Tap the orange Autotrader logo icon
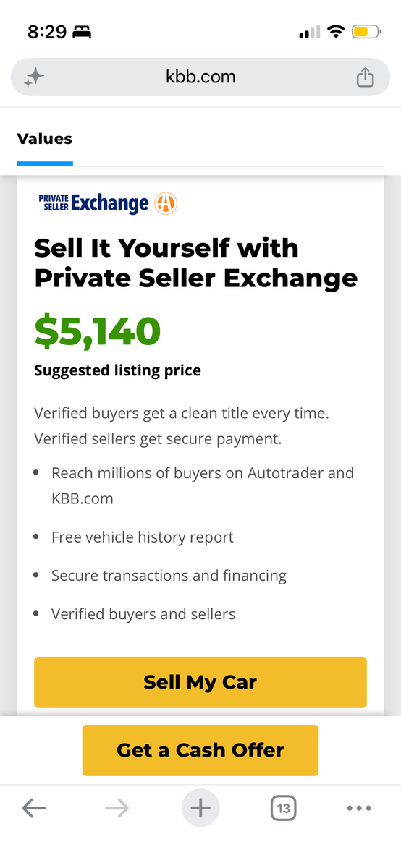 (x=166, y=203)
